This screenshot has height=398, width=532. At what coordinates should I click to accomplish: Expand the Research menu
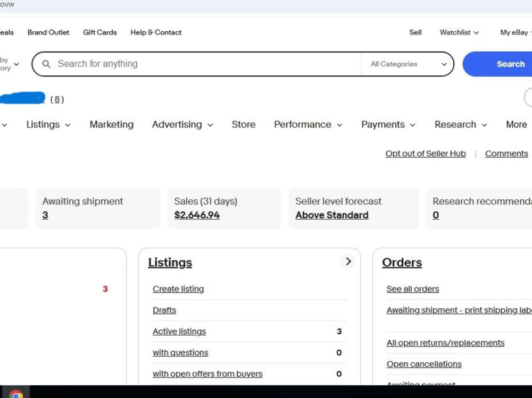pyautogui.click(x=461, y=124)
